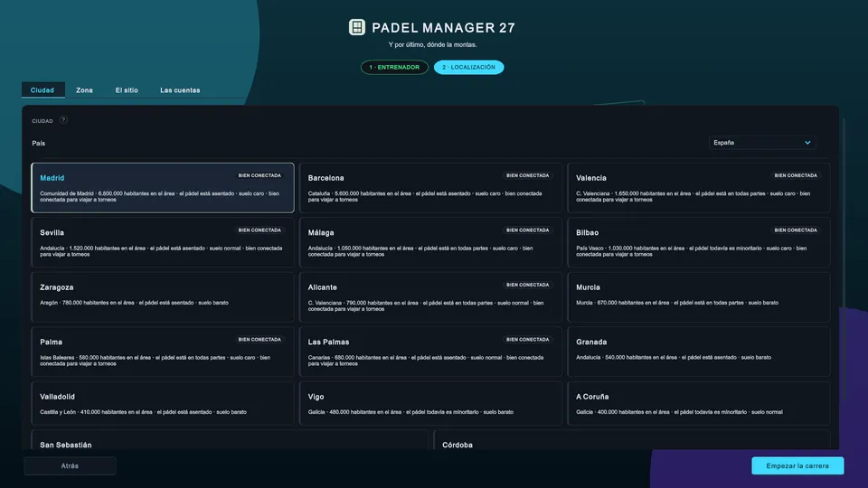Click Bien Conectada badge on Valencia
868x488 pixels.
pyautogui.click(x=796, y=175)
